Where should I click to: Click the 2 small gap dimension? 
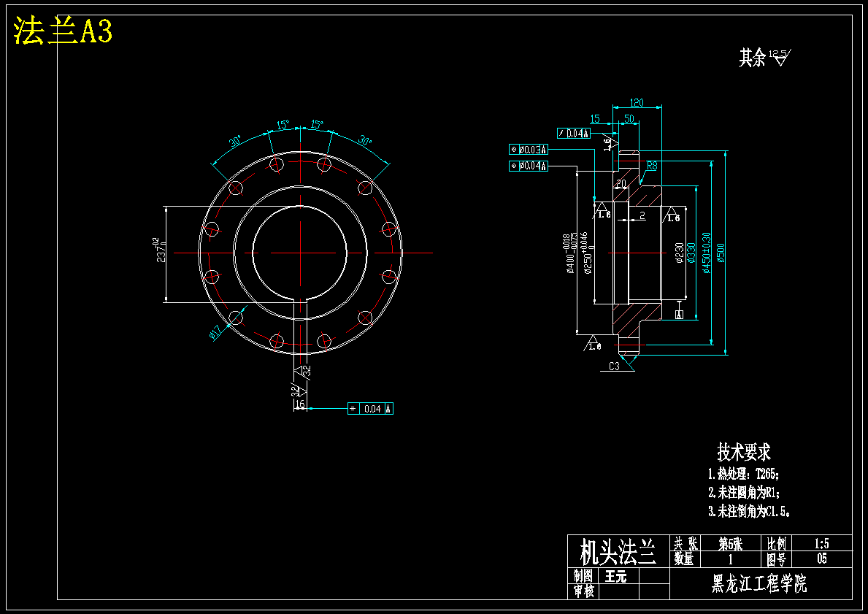tap(642, 215)
